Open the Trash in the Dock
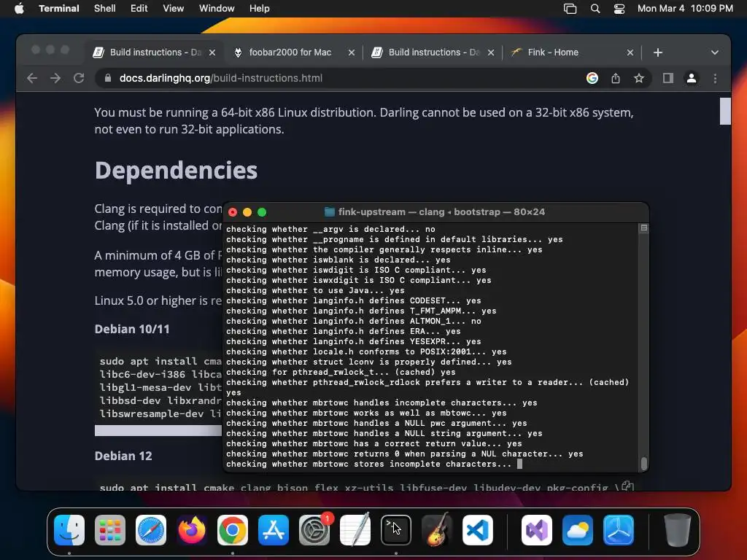Screen dimensions: 747x560 click(678, 530)
